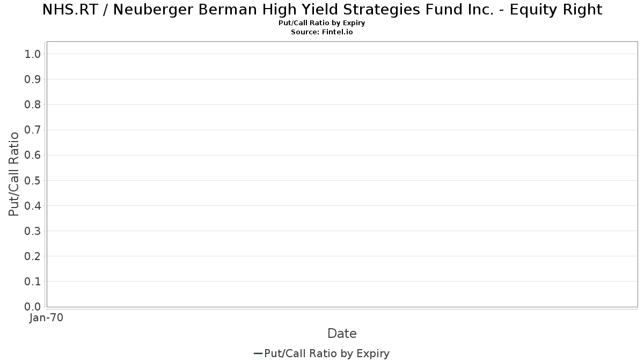The height and width of the screenshot is (362, 644).
Task: Click the Source: Fintel.io text
Action: coord(322,32)
